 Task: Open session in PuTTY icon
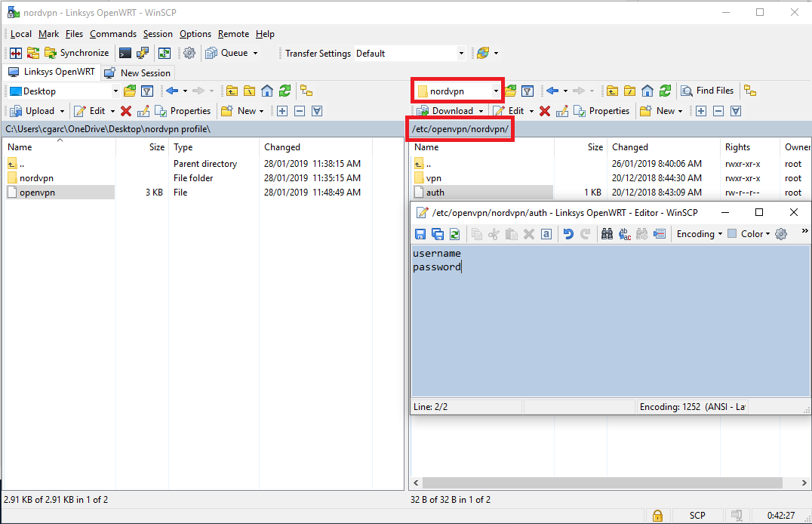(143, 53)
